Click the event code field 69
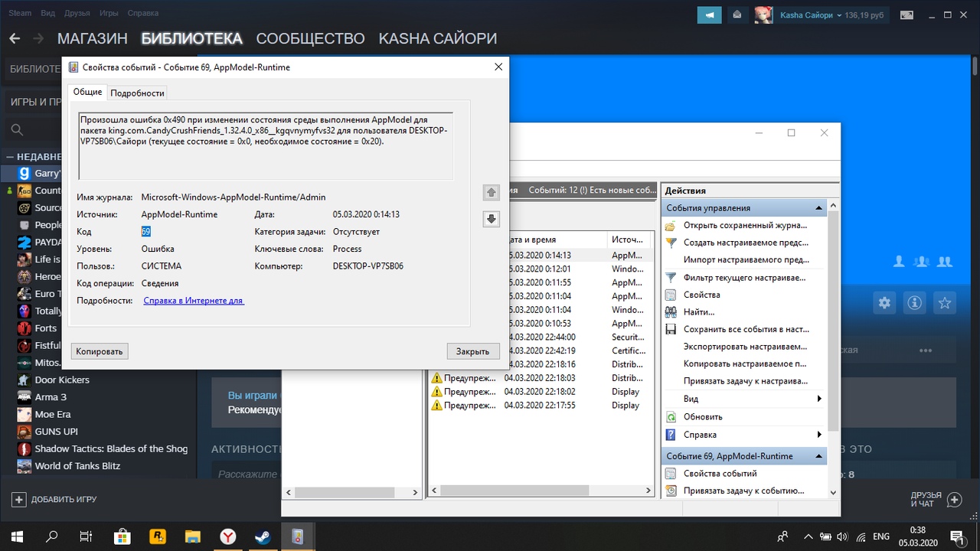The height and width of the screenshot is (551, 980). click(145, 231)
